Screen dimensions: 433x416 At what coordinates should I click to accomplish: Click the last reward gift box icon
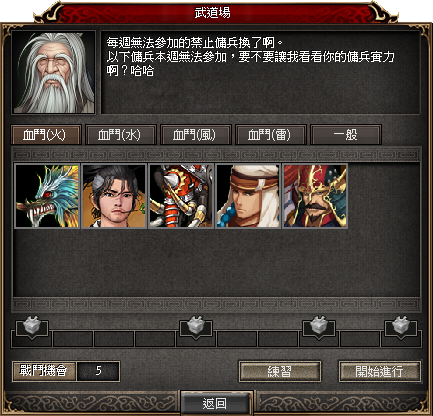click(401, 325)
